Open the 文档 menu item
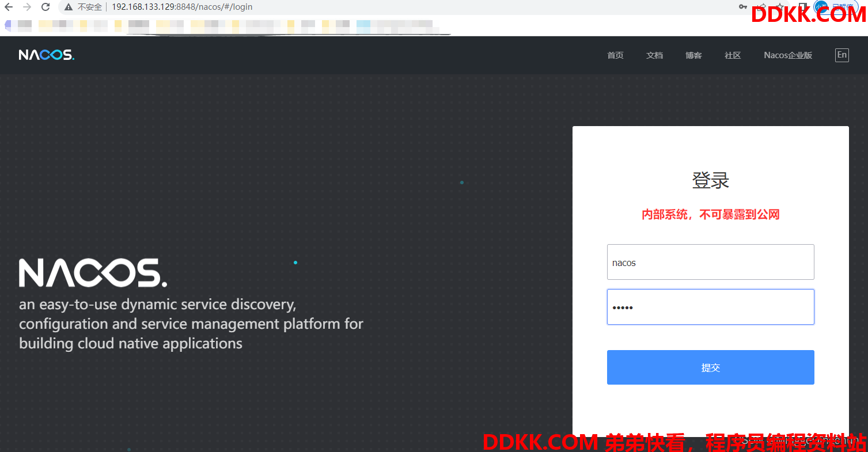Viewport: 868px width, 452px height. pos(654,55)
